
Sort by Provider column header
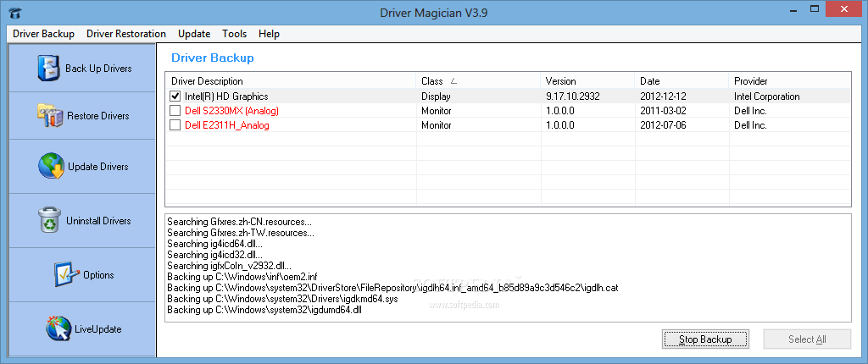click(790, 80)
